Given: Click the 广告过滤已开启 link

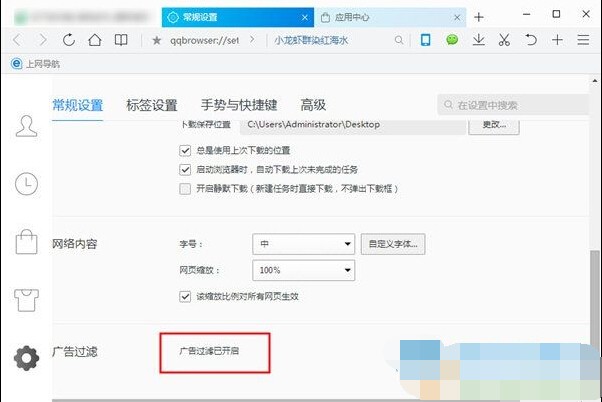Looking at the screenshot, I should click(x=209, y=351).
